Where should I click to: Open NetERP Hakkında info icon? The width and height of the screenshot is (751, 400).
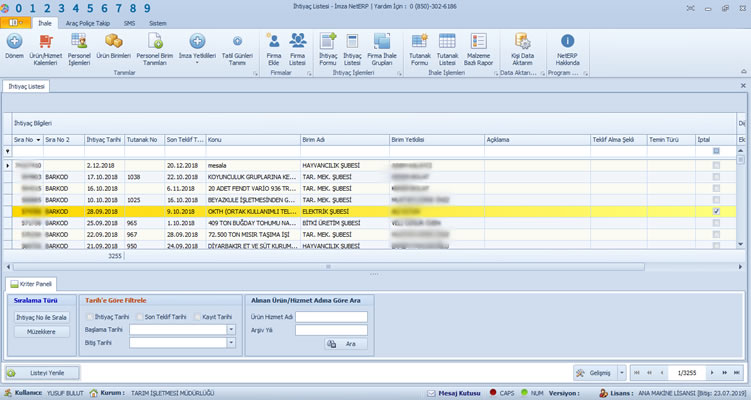[x=568, y=42]
